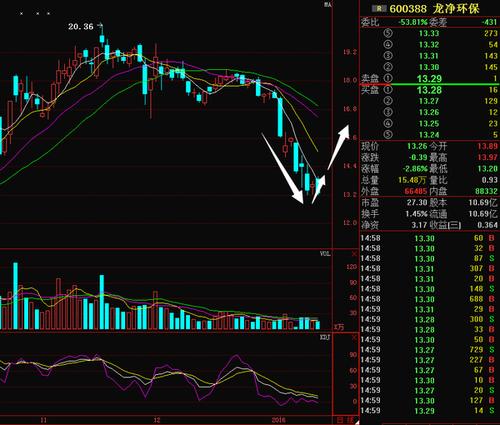Click the corner triangle beside the 日线 tab
The height and width of the screenshot is (425, 500).
click(x=356, y=422)
